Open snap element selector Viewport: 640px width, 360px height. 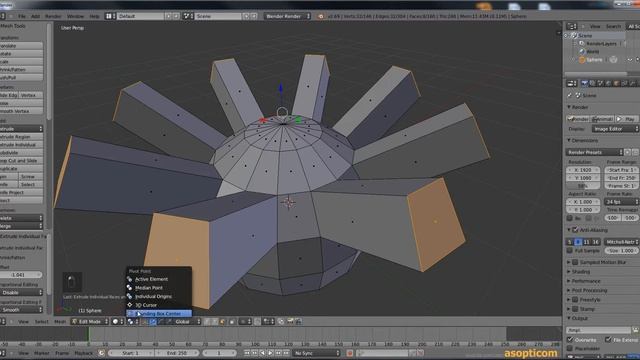coord(269,322)
